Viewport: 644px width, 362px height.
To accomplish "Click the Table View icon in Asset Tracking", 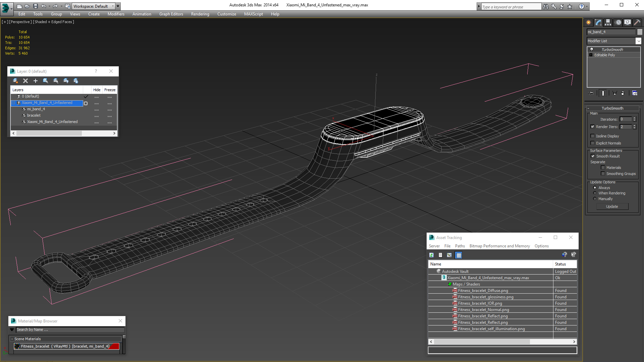I will click(459, 255).
